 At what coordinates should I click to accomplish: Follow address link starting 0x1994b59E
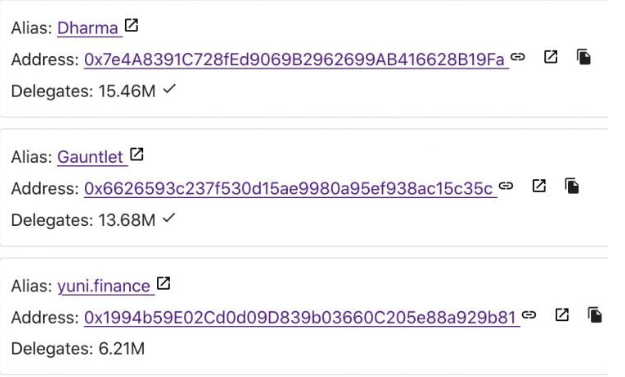(300, 318)
